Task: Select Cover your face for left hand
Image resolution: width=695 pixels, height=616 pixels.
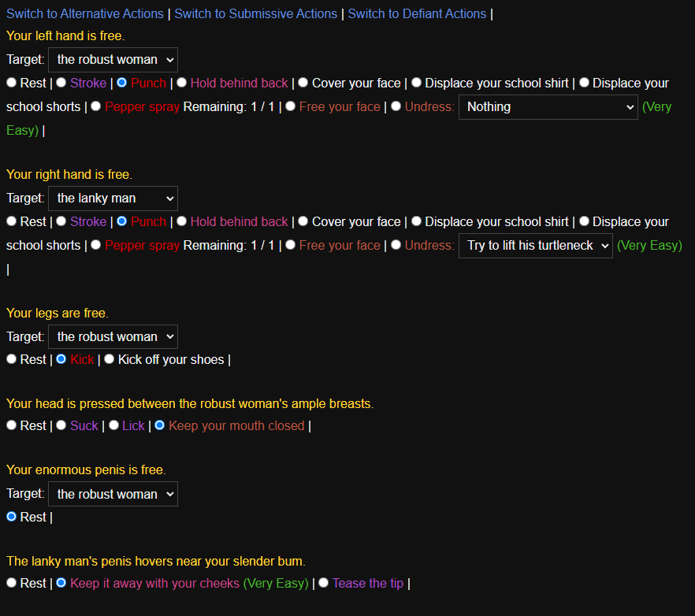Action: coord(303,83)
